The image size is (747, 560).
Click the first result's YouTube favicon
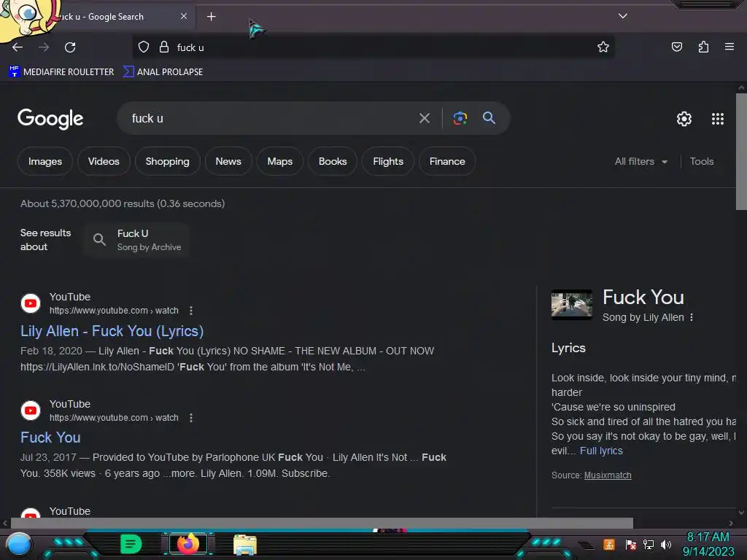pos(31,303)
